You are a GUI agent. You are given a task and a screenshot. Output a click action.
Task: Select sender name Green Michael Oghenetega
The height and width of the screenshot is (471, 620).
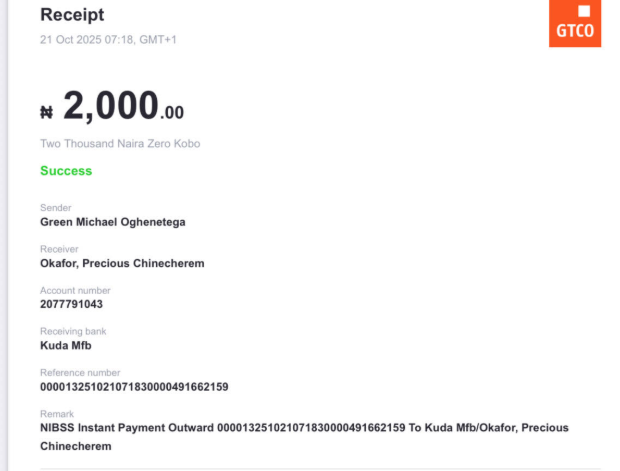pos(112,222)
